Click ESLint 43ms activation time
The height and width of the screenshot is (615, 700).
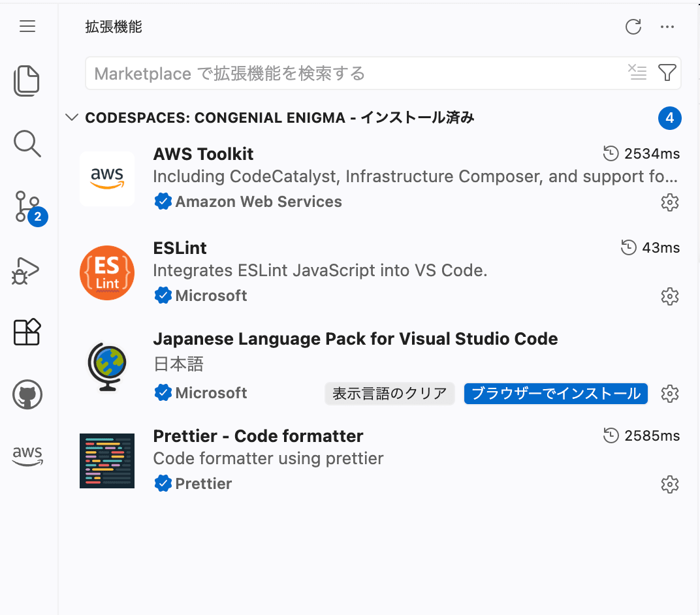pos(650,247)
